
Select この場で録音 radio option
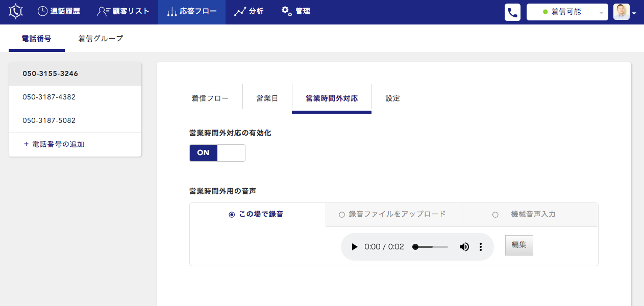[x=232, y=215]
